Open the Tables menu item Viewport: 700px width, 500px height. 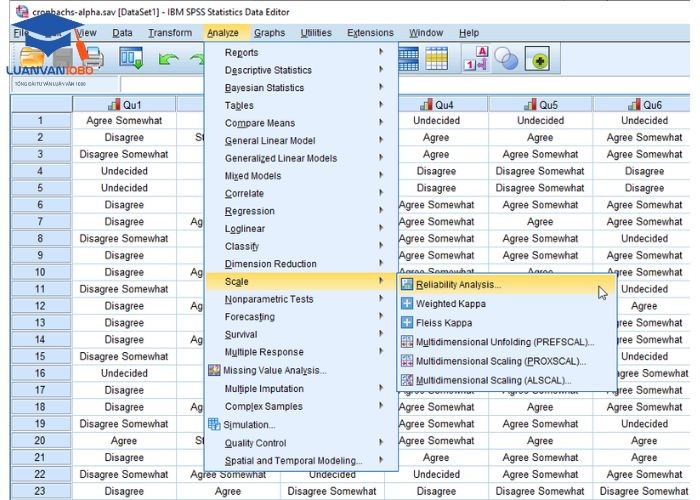click(x=239, y=106)
